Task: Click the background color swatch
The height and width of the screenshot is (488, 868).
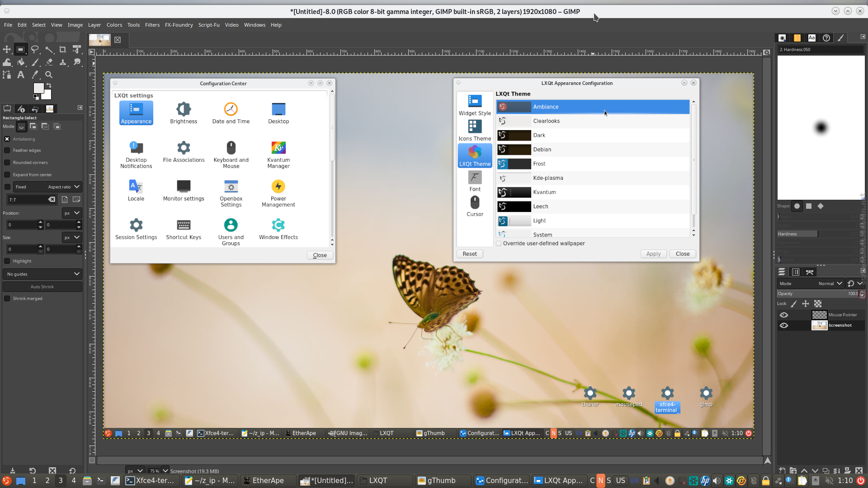Action: pos(47,95)
